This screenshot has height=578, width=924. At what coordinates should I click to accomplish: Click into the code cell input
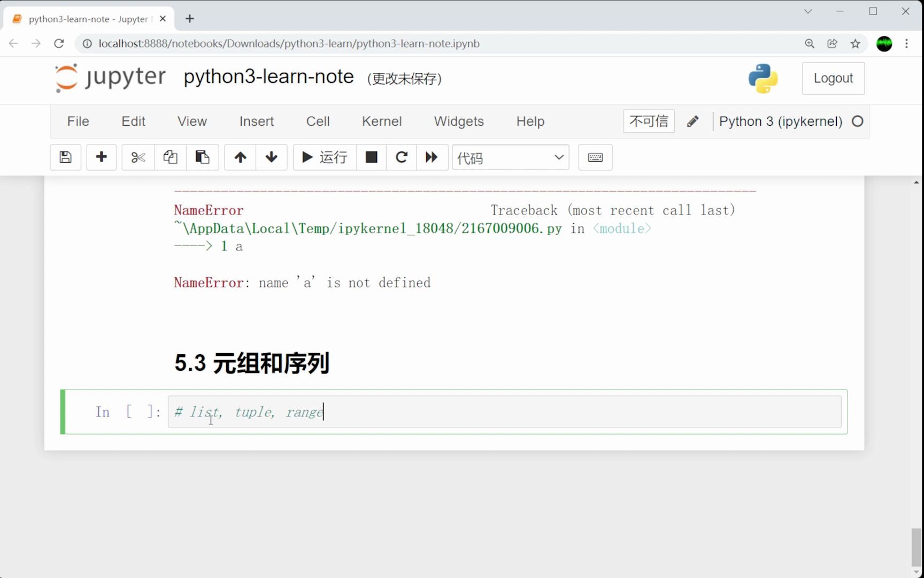tap(504, 412)
